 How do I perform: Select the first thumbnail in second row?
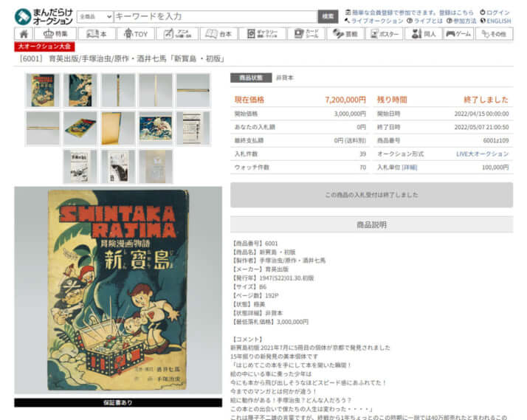(x=43, y=128)
